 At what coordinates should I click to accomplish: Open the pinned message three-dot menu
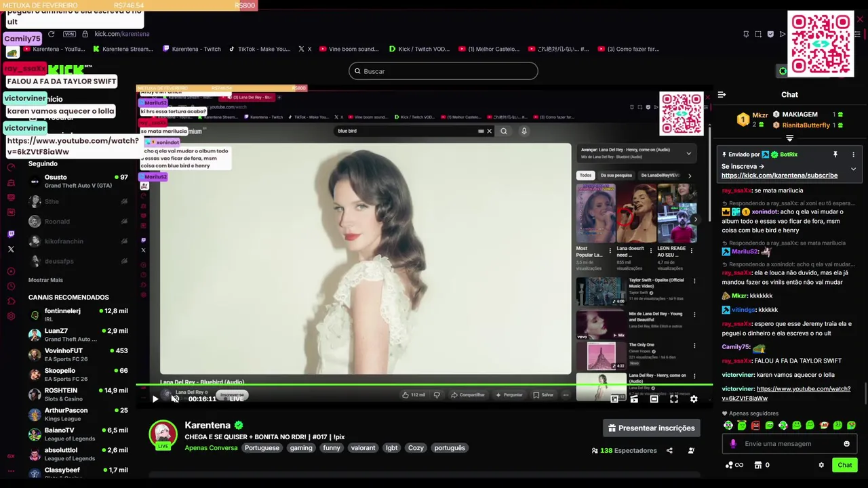click(x=853, y=155)
